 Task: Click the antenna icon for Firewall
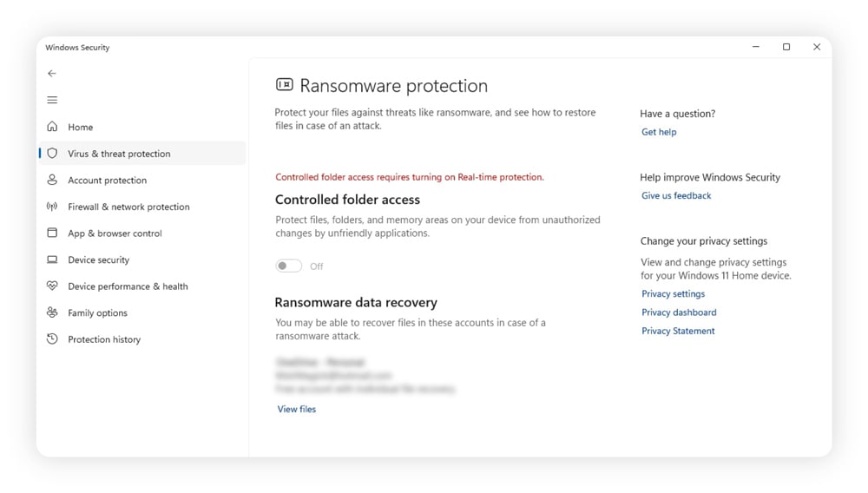[52, 207]
